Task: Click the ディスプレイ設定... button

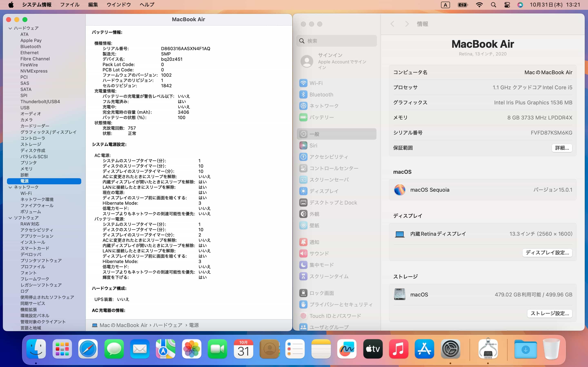Action: [x=547, y=253]
